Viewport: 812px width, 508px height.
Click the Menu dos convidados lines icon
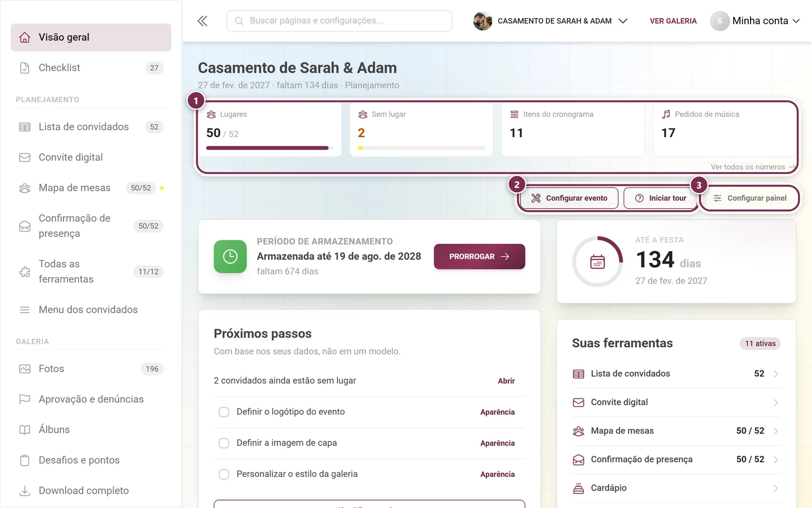pos(25,310)
